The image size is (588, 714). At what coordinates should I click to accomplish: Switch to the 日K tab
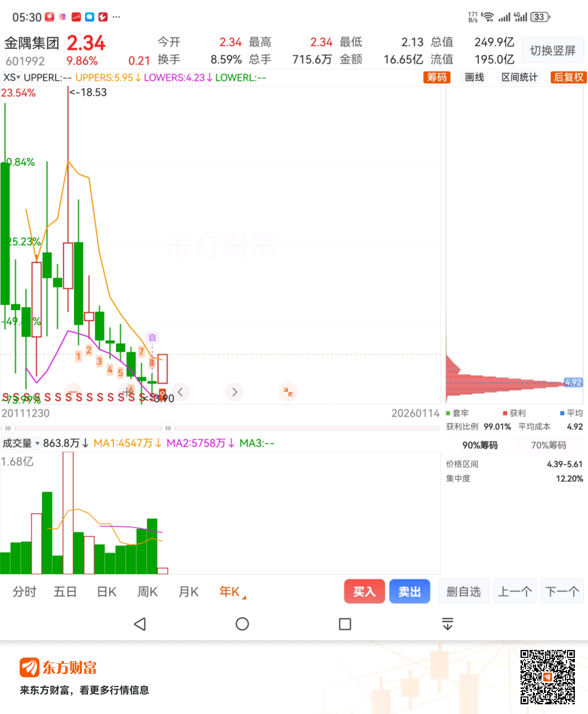(107, 592)
